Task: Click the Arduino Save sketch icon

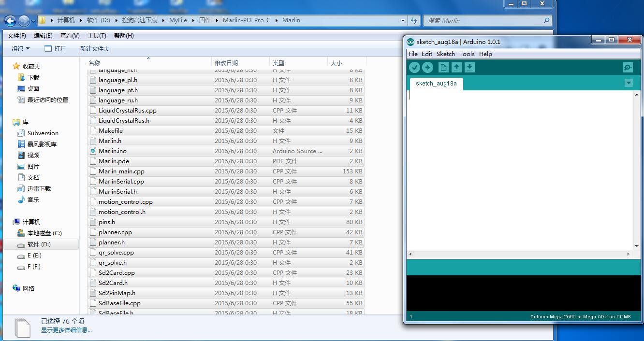Action: click(x=469, y=68)
